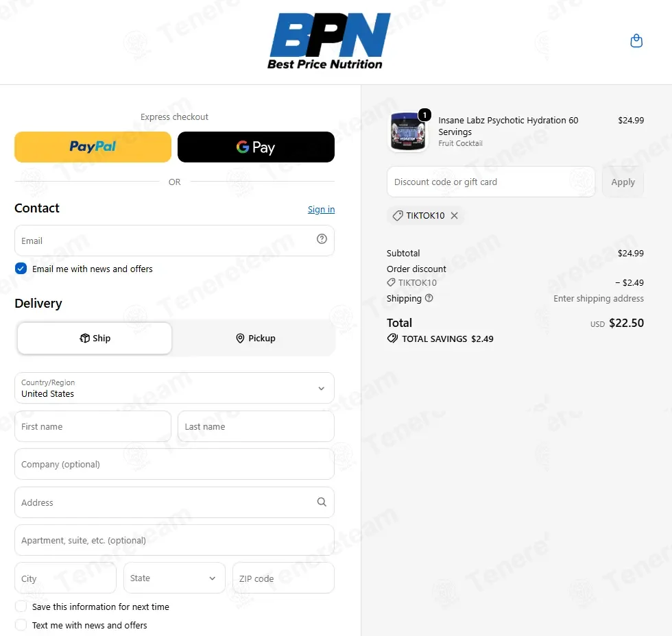Enable Text me with news and offers
Screen dimensions: 672x636
(x=21, y=625)
